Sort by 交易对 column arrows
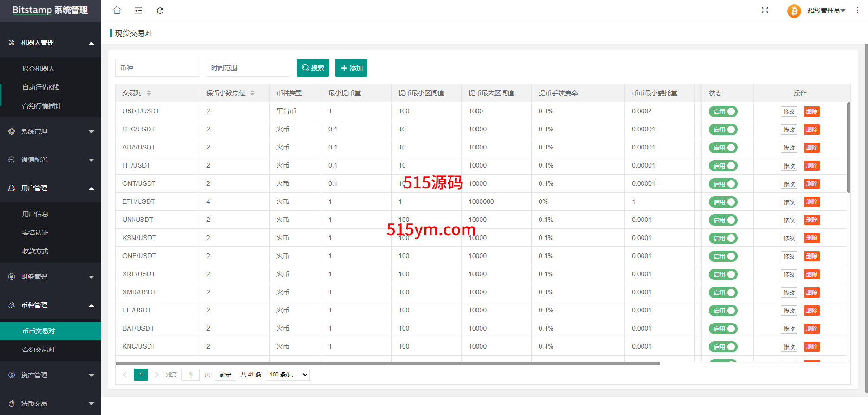This screenshot has height=415, width=868. point(149,93)
